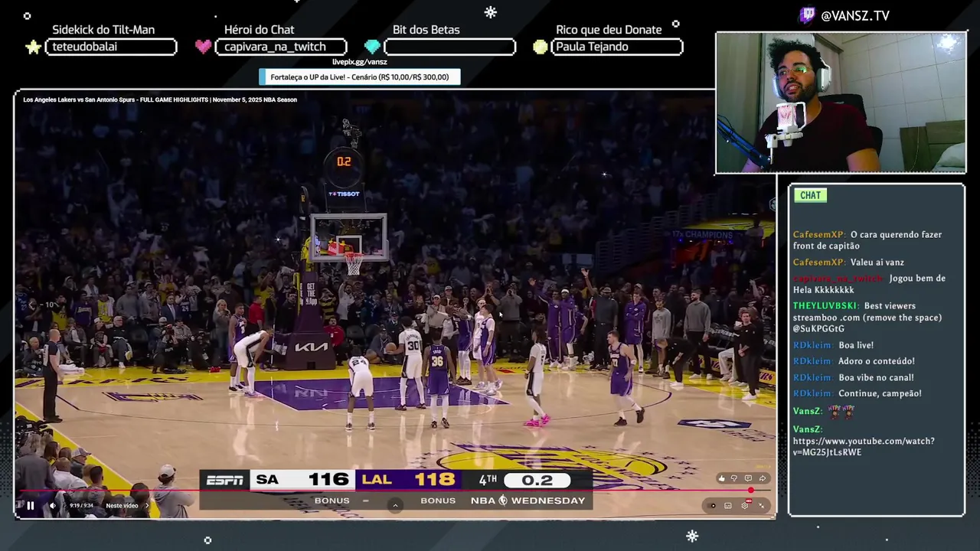Click the 'teteudobalai' name field

tap(111, 47)
